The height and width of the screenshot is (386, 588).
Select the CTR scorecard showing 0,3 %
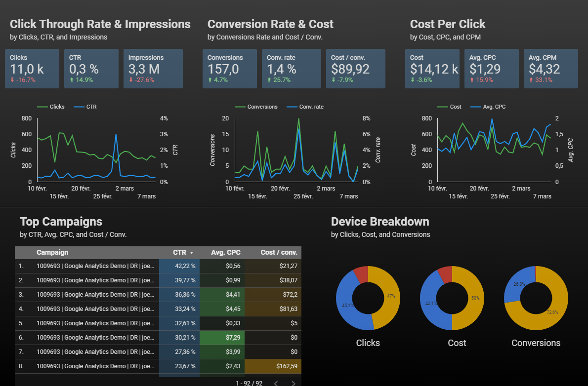pyautogui.click(x=91, y=69)
